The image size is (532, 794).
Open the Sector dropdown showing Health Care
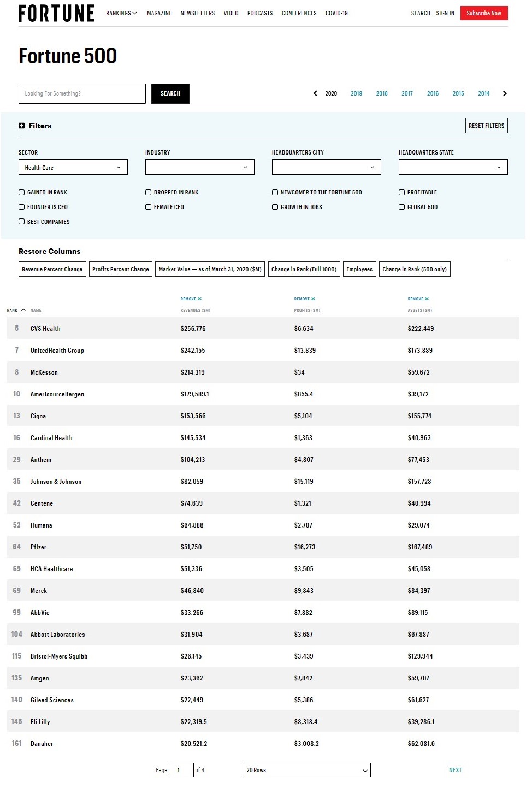point(73,167)
